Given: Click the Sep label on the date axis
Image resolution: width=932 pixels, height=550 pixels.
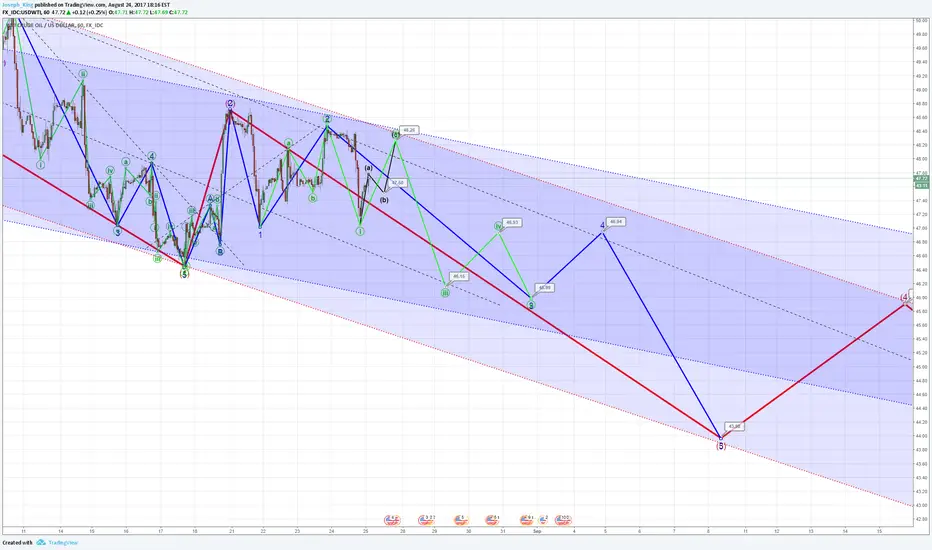Looking at the screenshot, I should [x=537, y=531].
